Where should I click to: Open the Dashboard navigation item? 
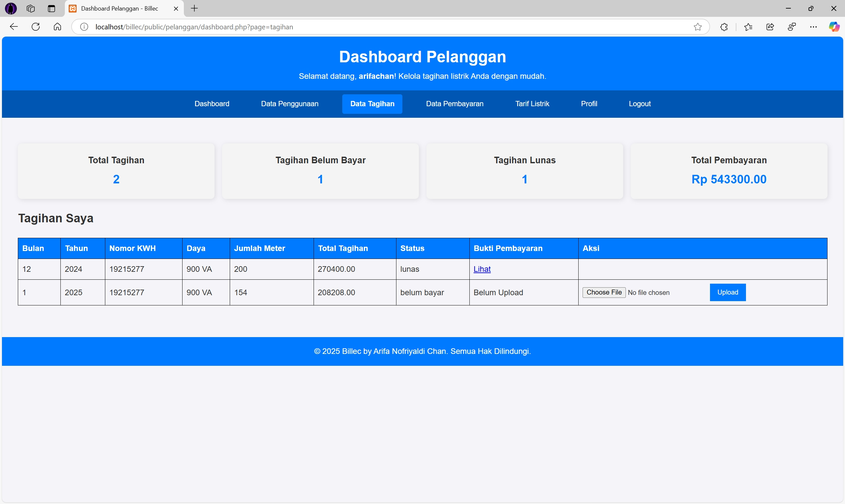pyautogui.click(x=212, y=104)
